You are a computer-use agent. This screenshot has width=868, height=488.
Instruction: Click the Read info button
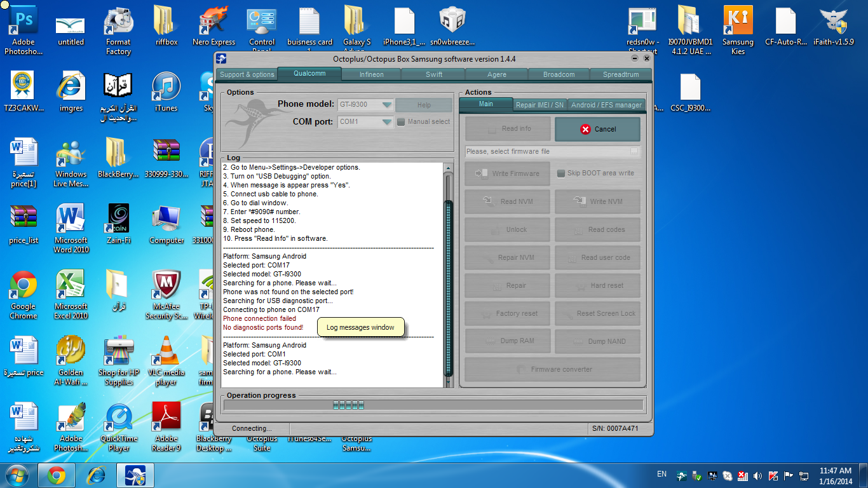tap(507, 129)
